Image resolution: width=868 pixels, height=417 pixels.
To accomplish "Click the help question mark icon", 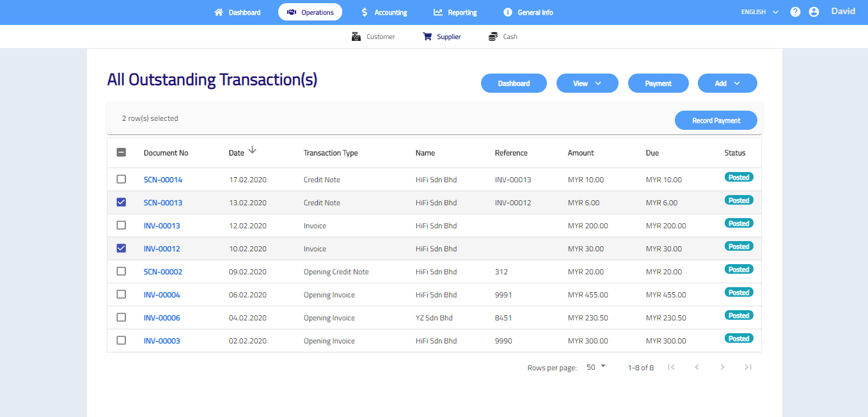I will [795, 12].
